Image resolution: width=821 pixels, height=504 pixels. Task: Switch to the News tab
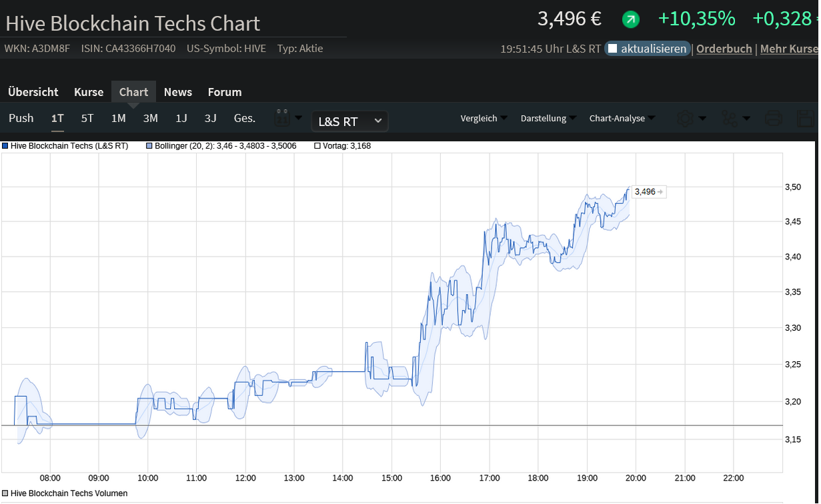(177, 92)
